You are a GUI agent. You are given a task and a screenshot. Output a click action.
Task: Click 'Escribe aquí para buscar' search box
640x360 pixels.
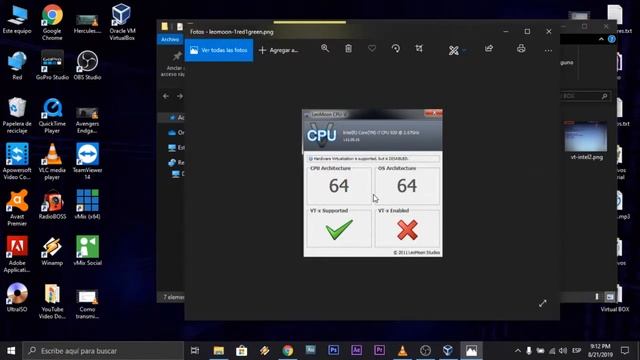(x=103, y=351)
